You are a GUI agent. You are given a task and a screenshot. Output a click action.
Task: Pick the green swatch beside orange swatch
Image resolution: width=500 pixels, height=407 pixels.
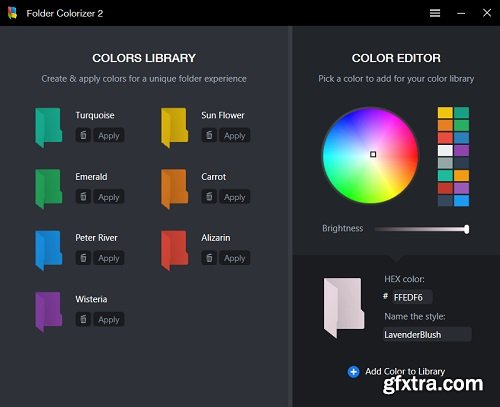click(461, 125)
